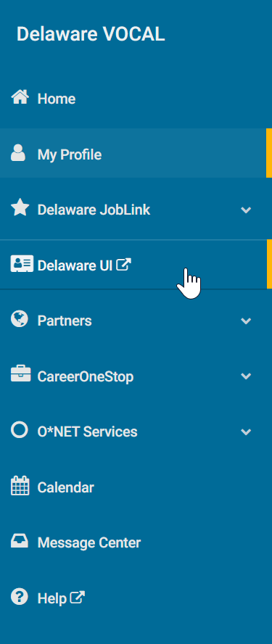The width and height of the screenshot is (272, 644).
Task: Go to the Home menu entry
Action: click(136, 99)
